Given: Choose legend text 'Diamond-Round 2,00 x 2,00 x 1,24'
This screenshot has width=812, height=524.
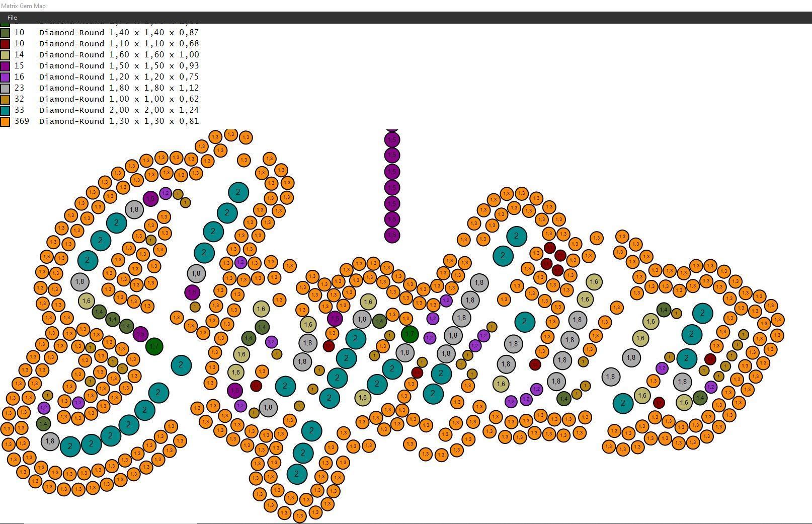Looking at the screenshot, I should [119, 110].
